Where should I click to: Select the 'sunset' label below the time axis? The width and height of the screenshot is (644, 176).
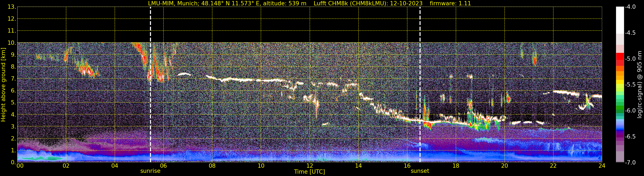click(420, 171)
